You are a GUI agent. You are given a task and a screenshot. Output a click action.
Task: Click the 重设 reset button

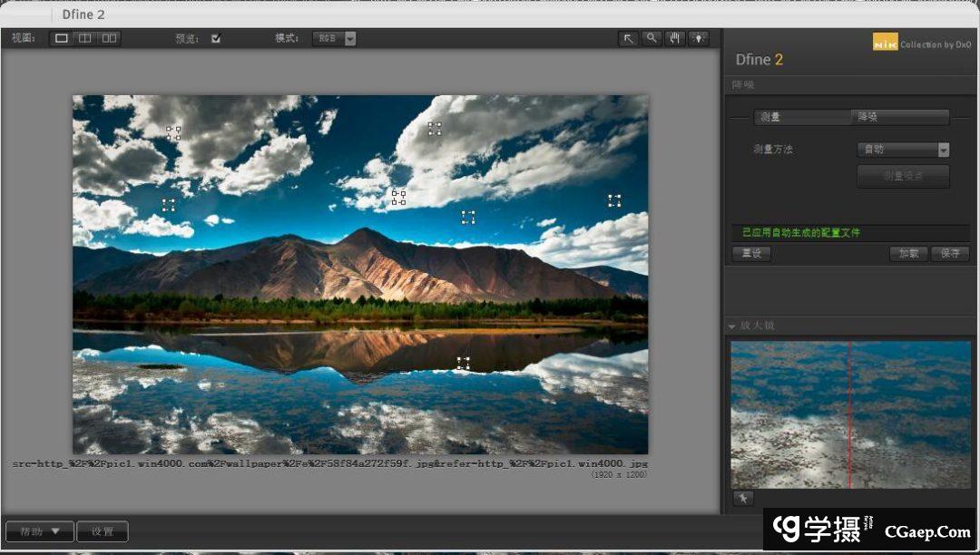(x=751, y=254)
